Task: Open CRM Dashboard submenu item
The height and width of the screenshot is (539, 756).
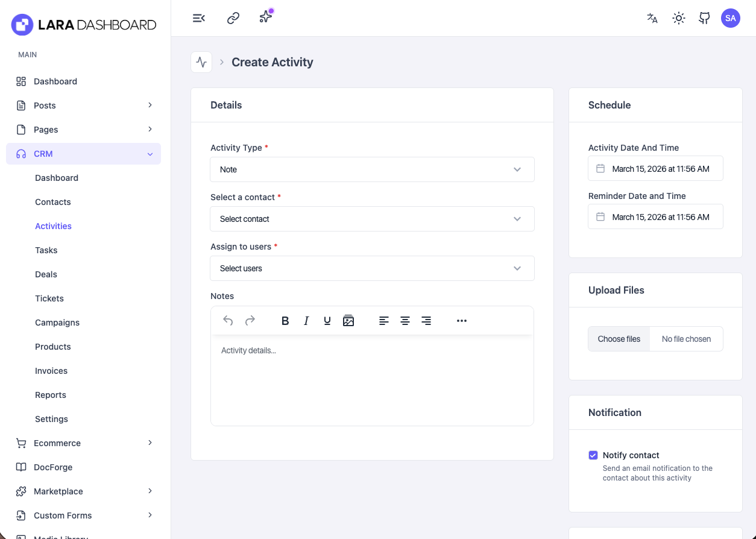Action: (x=57, y=178)
